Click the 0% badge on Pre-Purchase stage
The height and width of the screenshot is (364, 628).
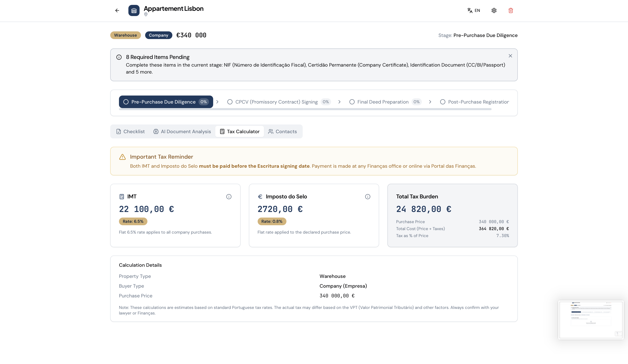click(204, 102)
